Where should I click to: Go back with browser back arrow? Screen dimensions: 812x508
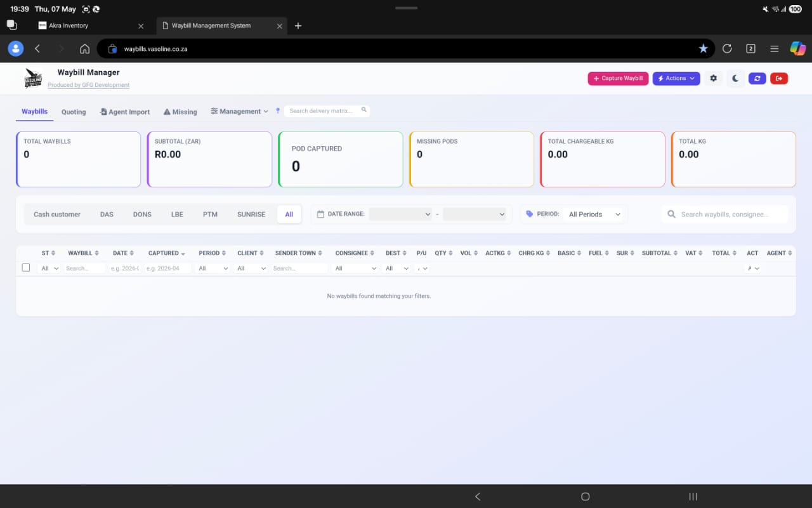click(x=37, y=48)
